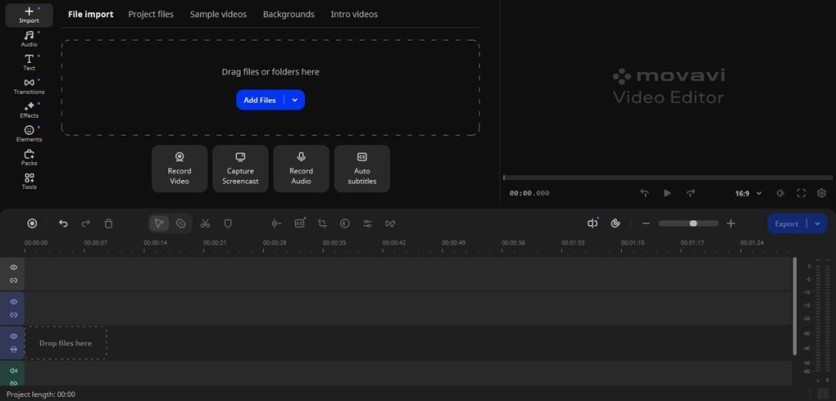Step forward one frame in preview

coord(691,194)
